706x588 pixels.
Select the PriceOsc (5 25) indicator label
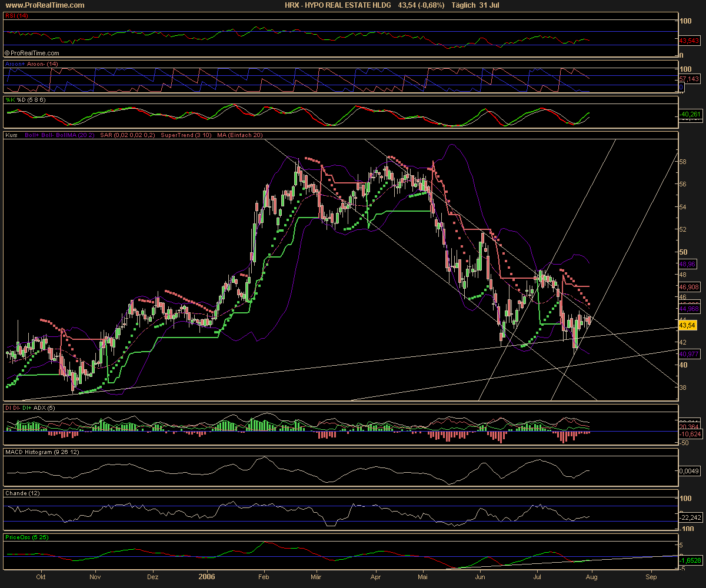(x=27, y=537)
